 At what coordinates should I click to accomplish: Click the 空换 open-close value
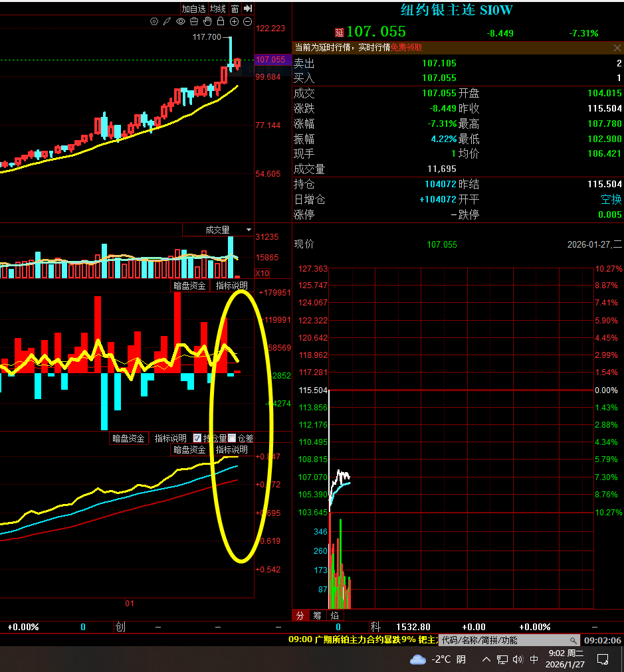(x=611, y=199)
